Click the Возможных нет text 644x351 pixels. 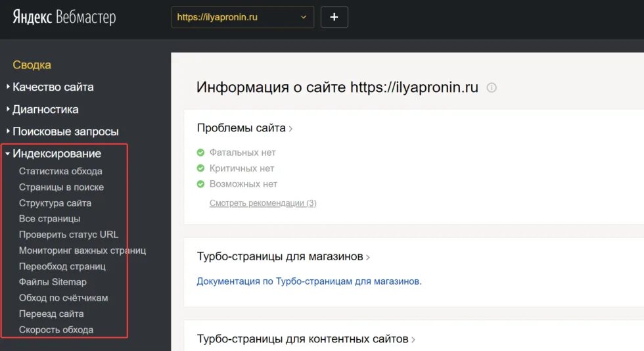[x=243, y=184]
